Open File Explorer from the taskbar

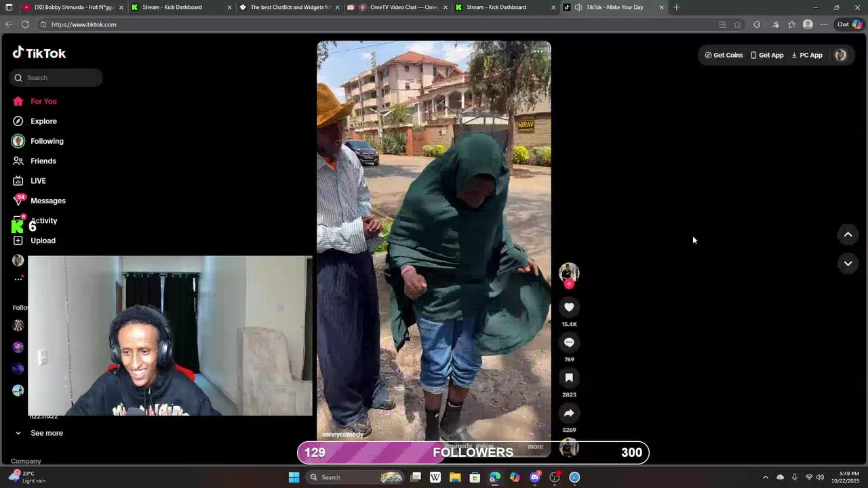click(x=455, y=477)
